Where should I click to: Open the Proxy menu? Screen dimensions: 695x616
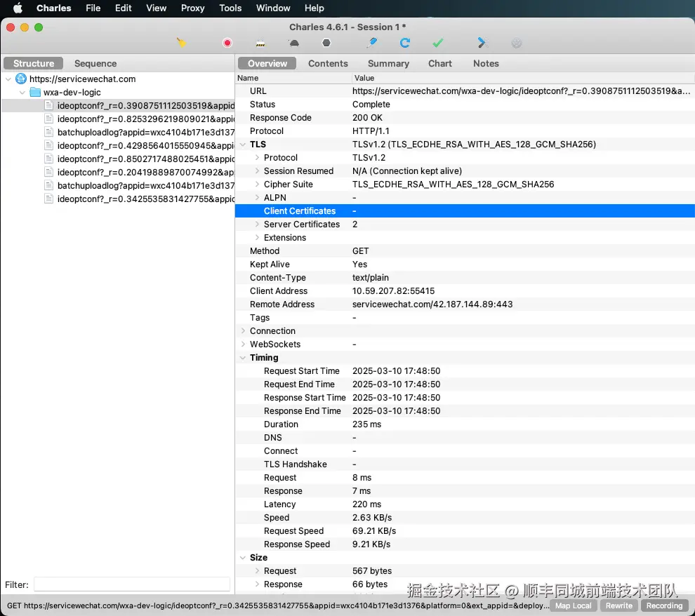coord(193,8)
